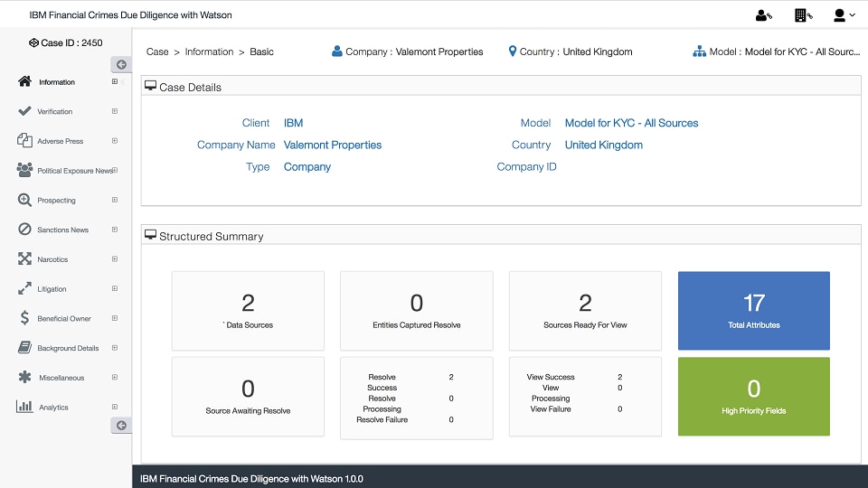The width and height of the screenshot is (868, 488).
Task: Click the Company type value
Action: point(307,167)
